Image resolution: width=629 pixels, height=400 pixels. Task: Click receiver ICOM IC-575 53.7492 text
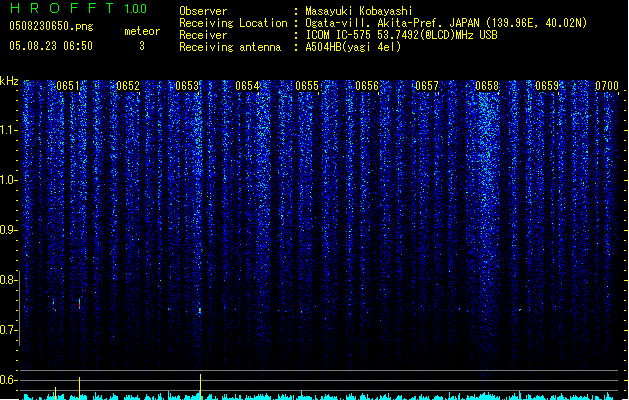[x=401, y=35]
